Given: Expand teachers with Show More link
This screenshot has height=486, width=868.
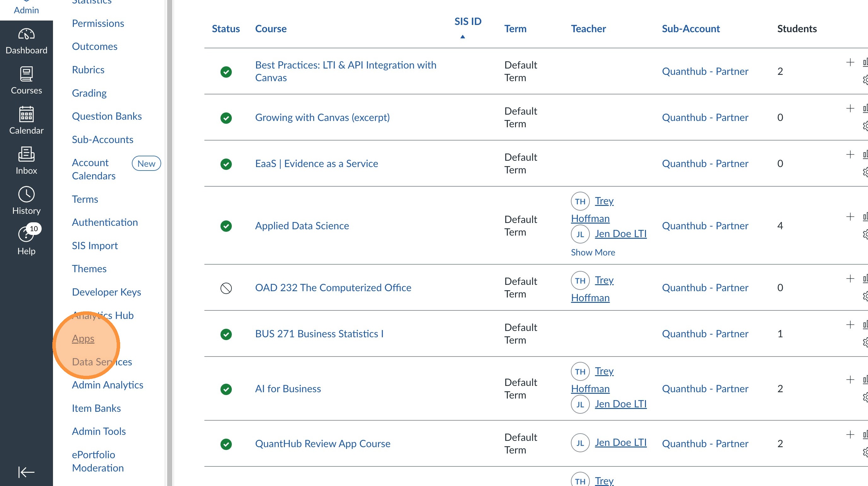Looking at the screenshot, I should tap(593, 252).
